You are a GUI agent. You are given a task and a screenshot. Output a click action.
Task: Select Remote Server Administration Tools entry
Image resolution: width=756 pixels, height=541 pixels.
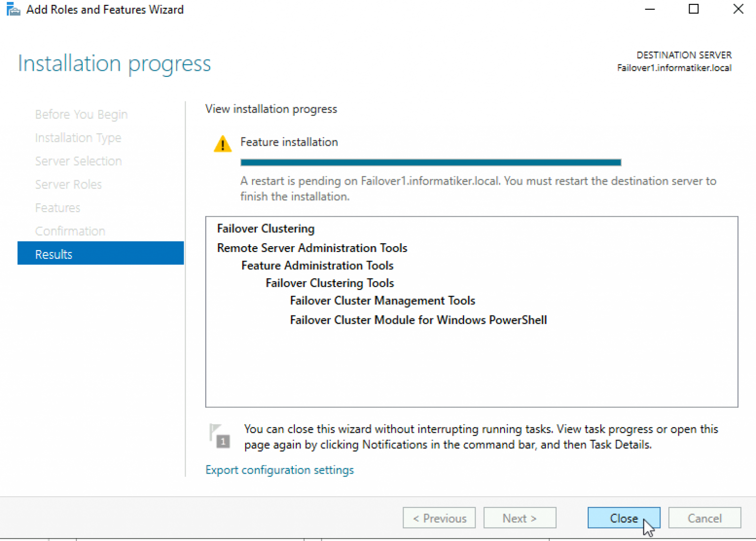(x=312, y=248)
